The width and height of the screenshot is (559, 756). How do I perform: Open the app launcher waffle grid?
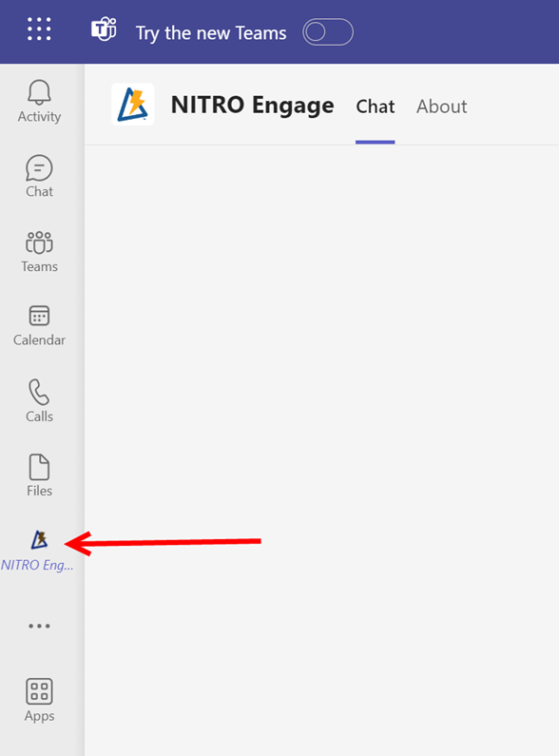[x=39, y=29]
